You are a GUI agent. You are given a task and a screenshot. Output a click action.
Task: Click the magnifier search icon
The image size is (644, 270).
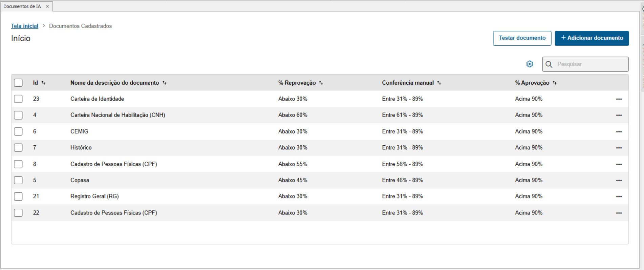[x=549, y=64]
